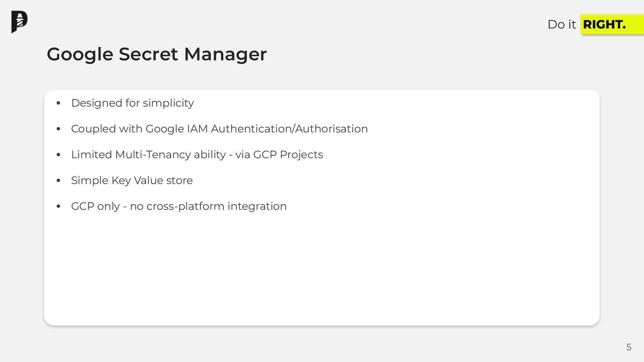Viewport: 644px width, 362px height.
Task: Click the 'GCP only - no cross-platform integration' line
Action: coord(179,206)
